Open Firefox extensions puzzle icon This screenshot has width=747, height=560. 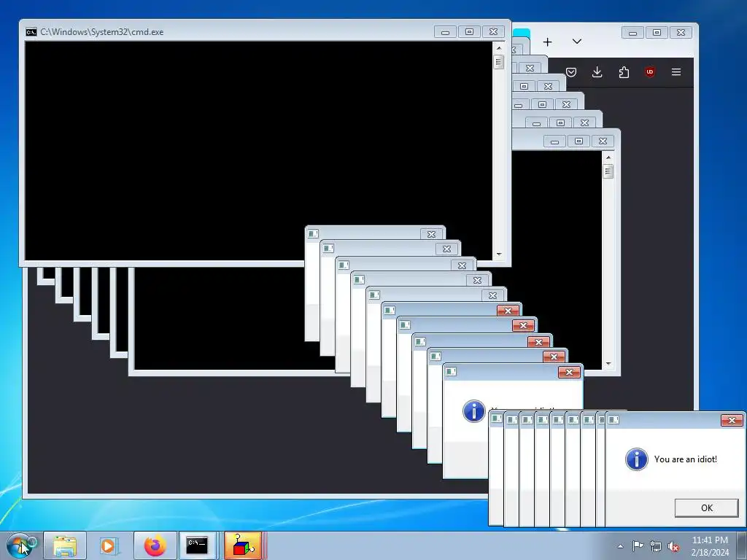click(x=624, y=72)
